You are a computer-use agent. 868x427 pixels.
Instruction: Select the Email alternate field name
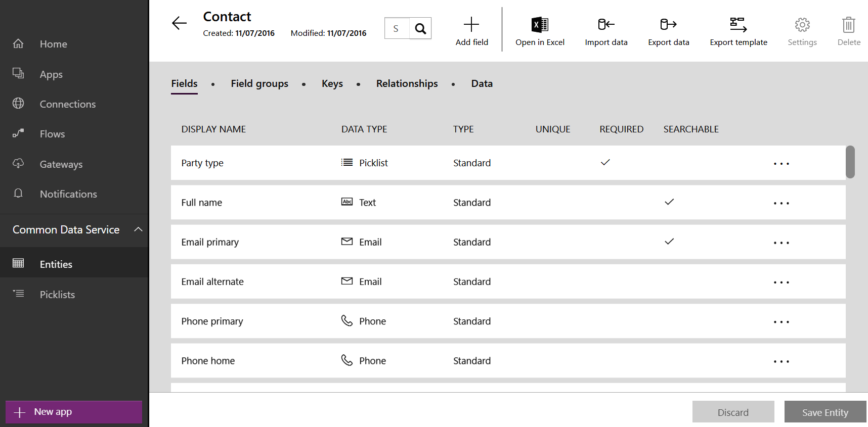tap(212, 282)
